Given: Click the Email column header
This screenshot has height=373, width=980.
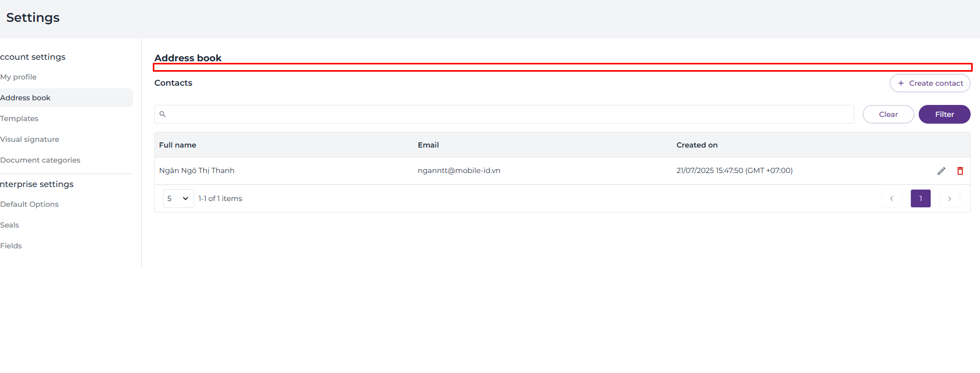Looking at the screenshot, I should pyautogui.click(x=428, y=145).
